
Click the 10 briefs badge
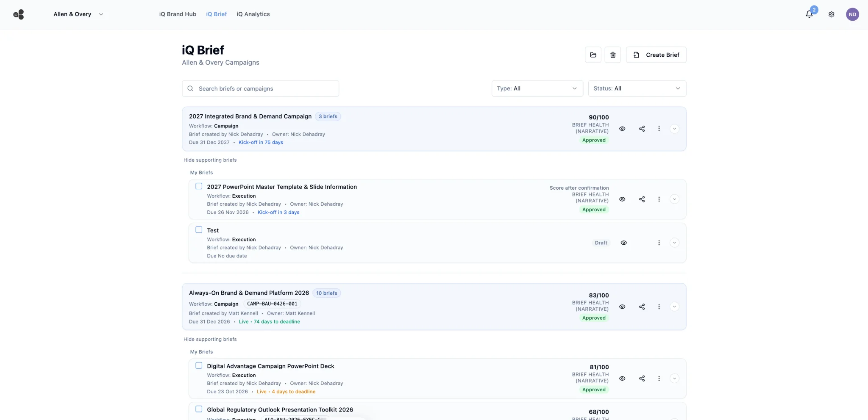coord(326,293)
